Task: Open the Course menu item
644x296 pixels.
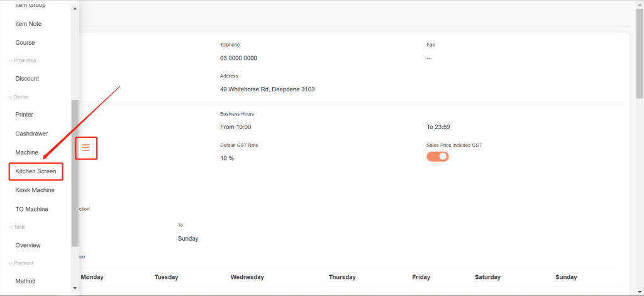Action: (x=25, y=43)
